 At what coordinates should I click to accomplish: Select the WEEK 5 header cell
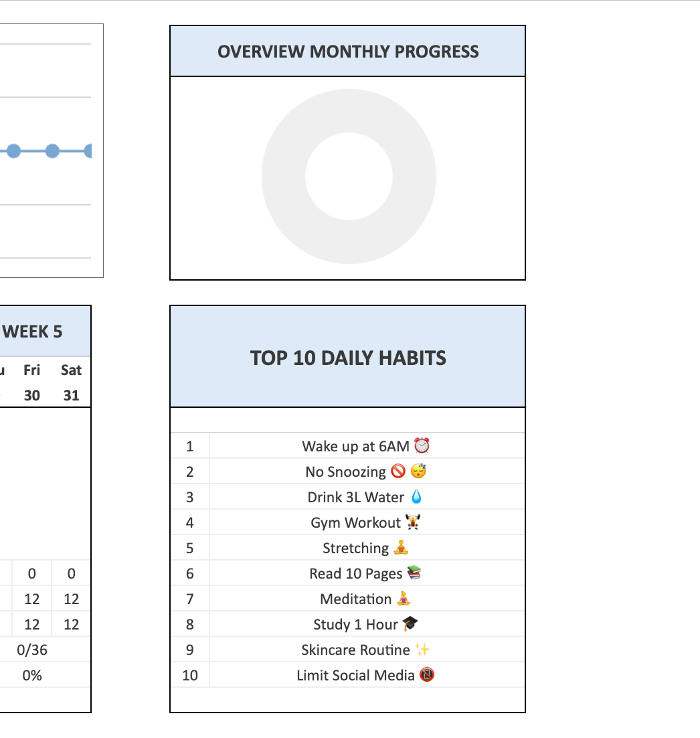pos(33,331)
